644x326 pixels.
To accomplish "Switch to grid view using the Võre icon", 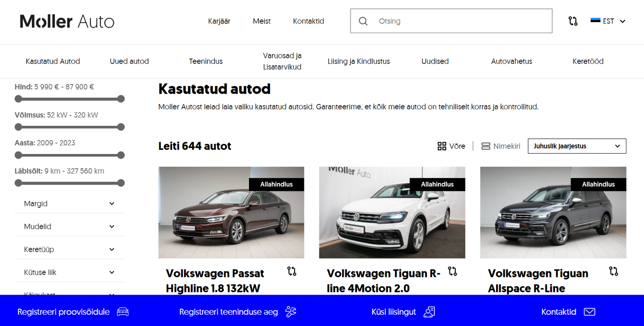I will click(x=442, y=146).
